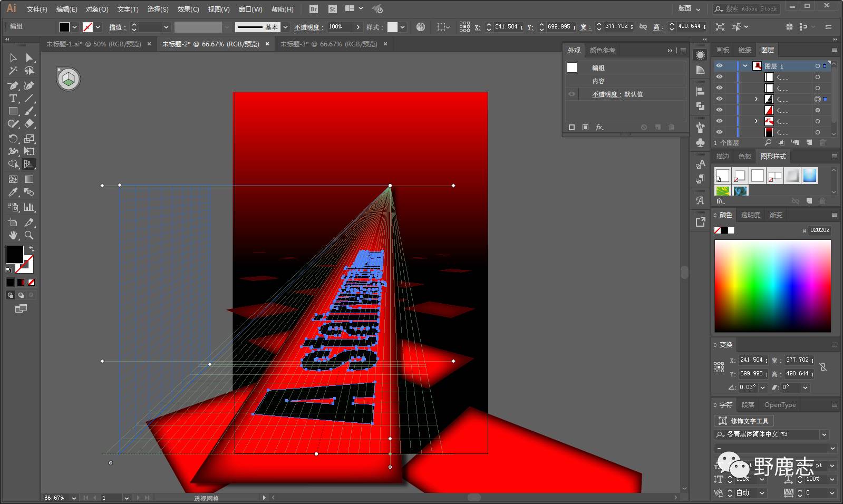Select the Magic Wand tool
843x504 pixels.
pyautogui.click(x=13, y=71)
